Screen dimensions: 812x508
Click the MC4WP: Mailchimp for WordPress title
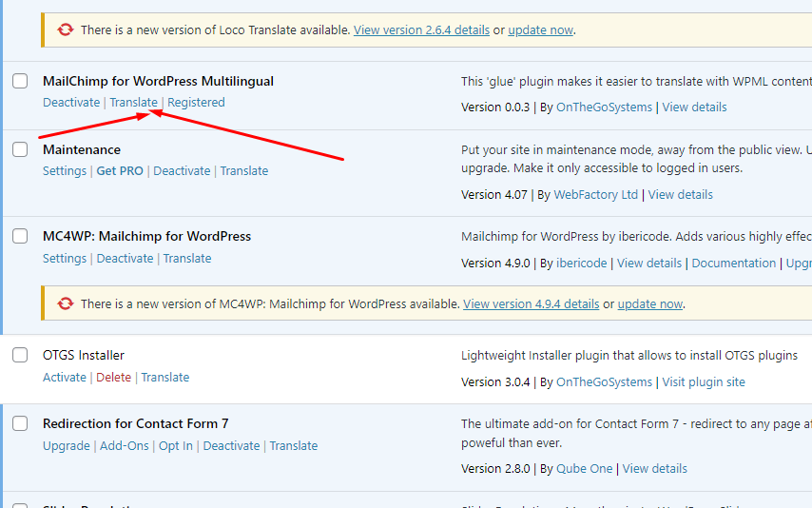(146, 236)
